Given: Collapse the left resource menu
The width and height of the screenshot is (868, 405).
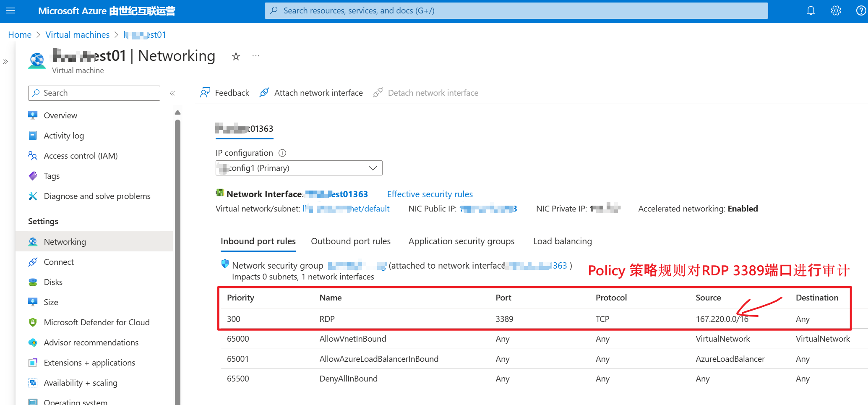Looking at the screenshot, I should (172, 93).
